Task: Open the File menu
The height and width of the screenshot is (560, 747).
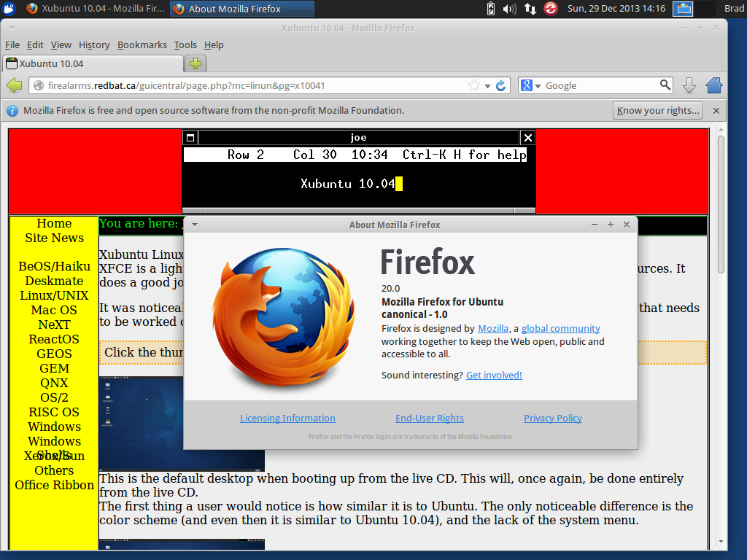Action: pyautogui.click(x=12, y=44)
